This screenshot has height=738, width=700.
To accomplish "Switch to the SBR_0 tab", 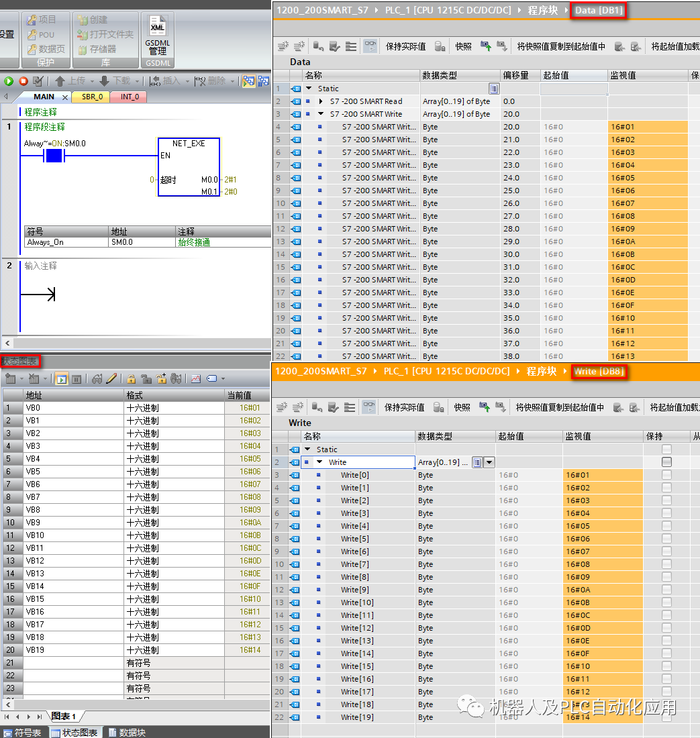I will click(x=93, y=97).
